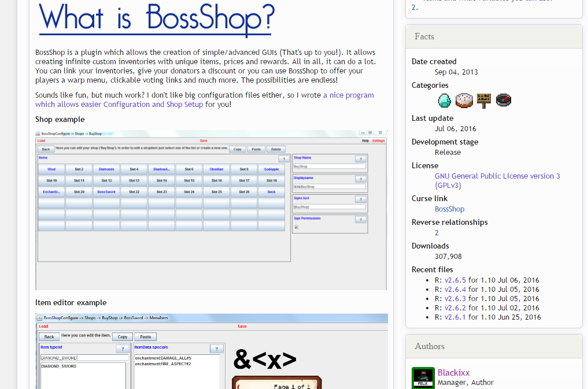Click the date created 'Sep 04, 2013'
Viewport: 588px width, 389px height.
click(456, 72)
